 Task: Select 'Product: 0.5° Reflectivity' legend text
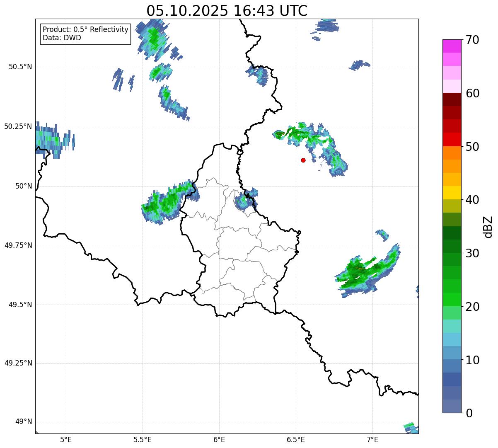tap(86, 30)
